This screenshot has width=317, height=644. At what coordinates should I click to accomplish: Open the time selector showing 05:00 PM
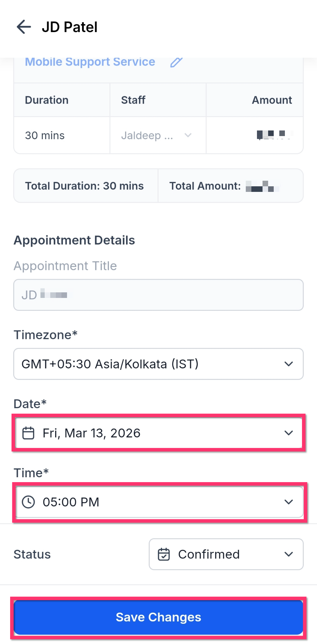[x=158, y=502]
